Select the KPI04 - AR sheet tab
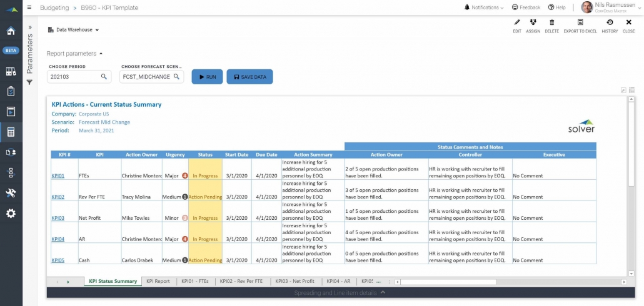The image size is (644, 306). (x=338, y=282)
